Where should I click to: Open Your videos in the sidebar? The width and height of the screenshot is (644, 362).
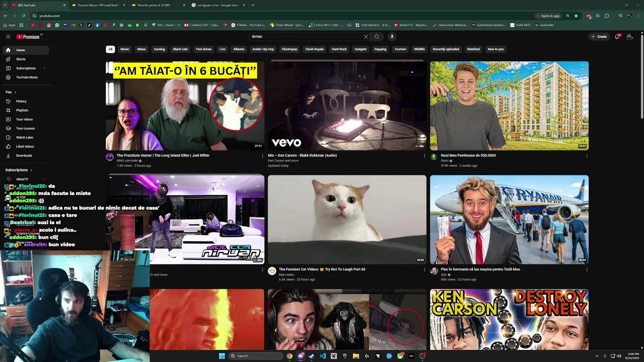25,119
